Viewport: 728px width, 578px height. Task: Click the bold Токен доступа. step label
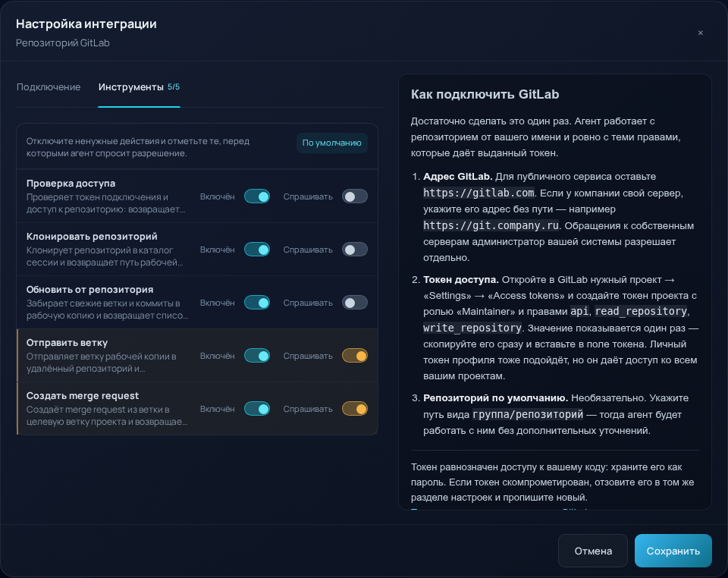pyautogui.click(x=460, y=279)
